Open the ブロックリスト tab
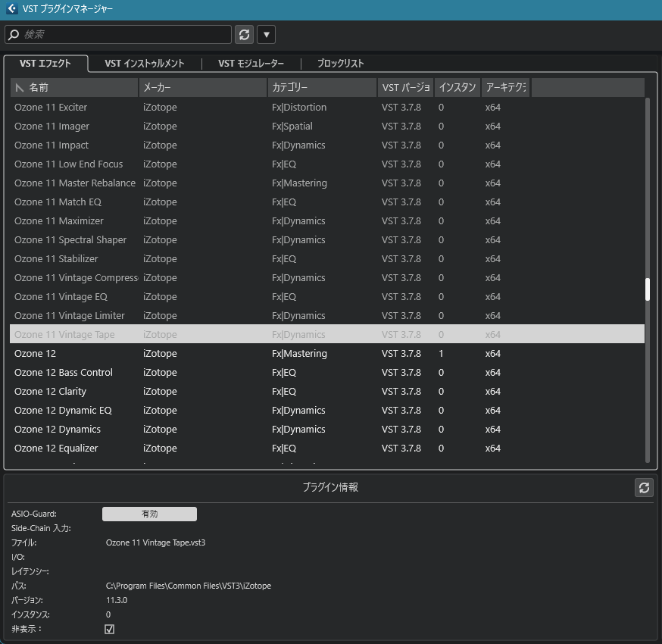662x644 pixels. 340,64
